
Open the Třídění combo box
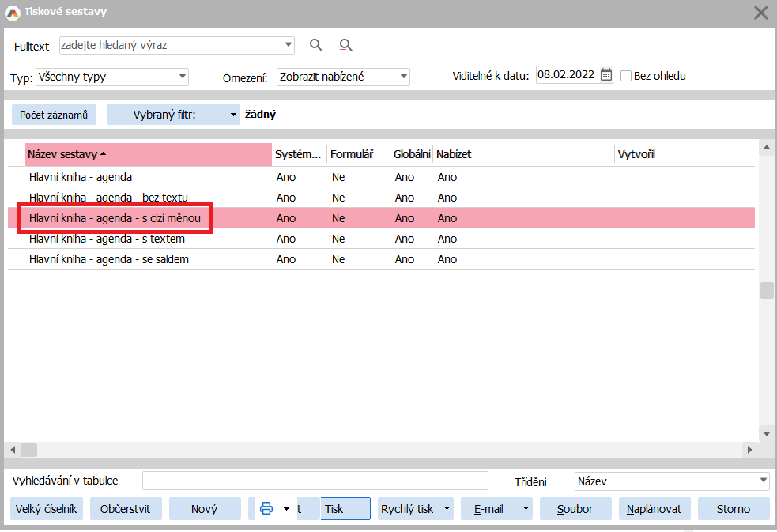[x=763, y=481]
